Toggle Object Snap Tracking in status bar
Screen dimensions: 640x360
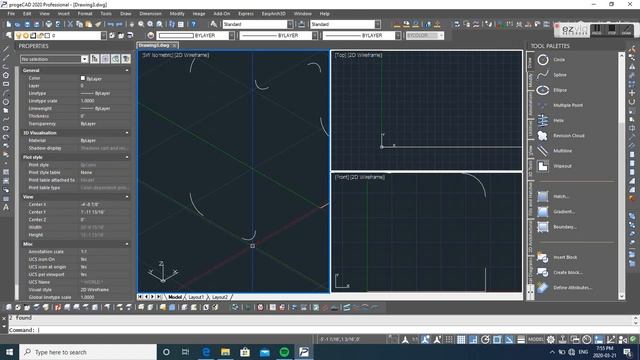point(509,340)
